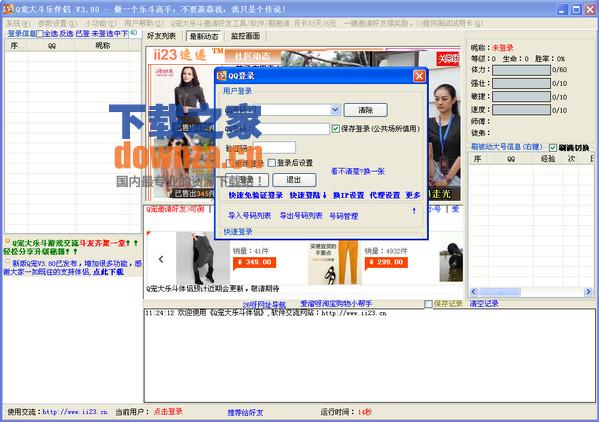The height and width of the screenshot is (422, 599).
Task: Click the 速度 progress bar
Action: 521,110
